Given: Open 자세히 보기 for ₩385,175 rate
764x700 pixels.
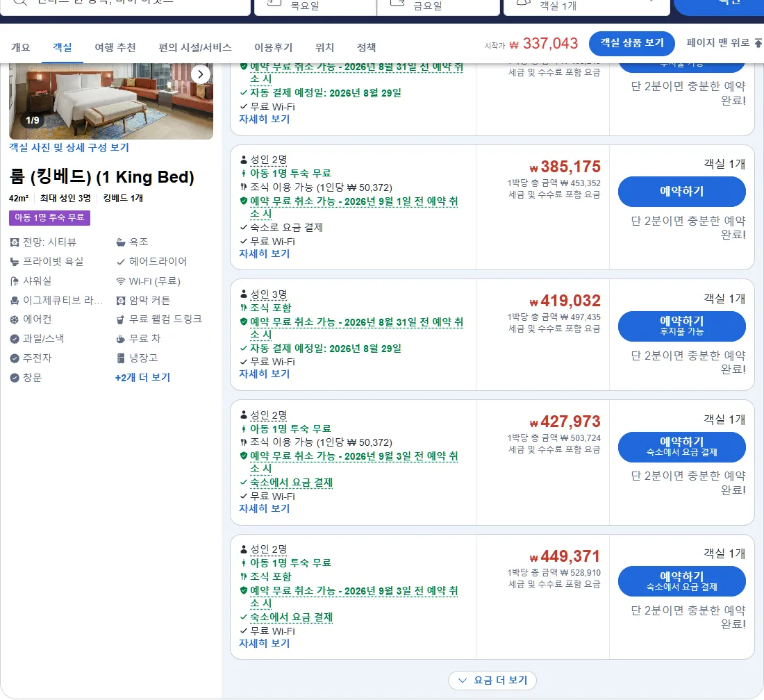Looking at the screenshot, I should point(264,253).
